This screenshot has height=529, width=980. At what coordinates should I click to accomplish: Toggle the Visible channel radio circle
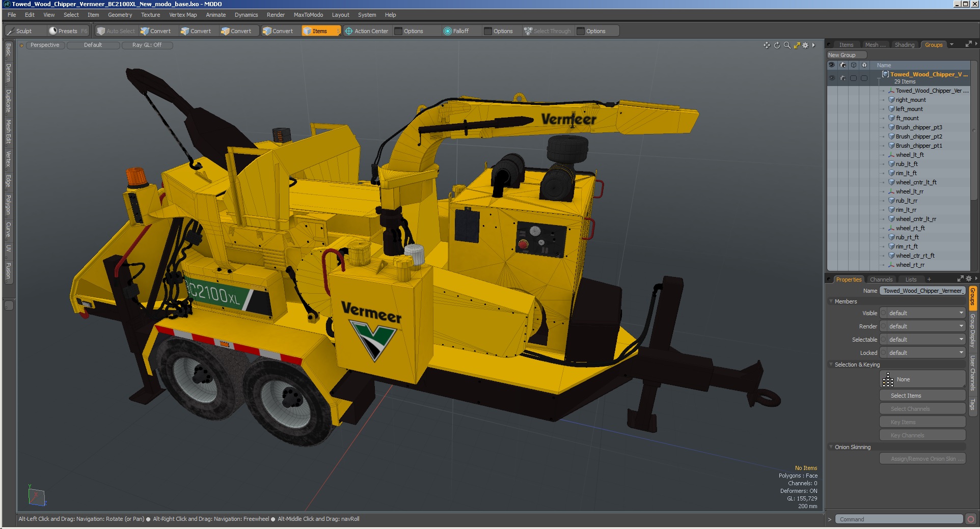(884, 313)
